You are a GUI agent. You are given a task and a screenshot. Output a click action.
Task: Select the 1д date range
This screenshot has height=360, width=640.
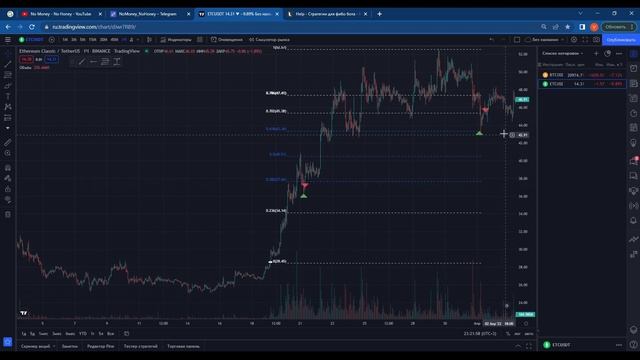[24, 333]
